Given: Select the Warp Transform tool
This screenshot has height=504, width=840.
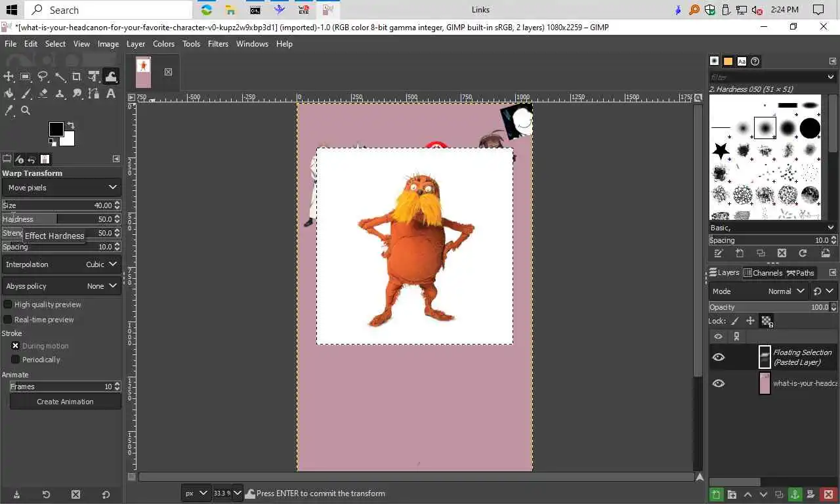Looking at the screenshot, I should (x=111, y=77).
